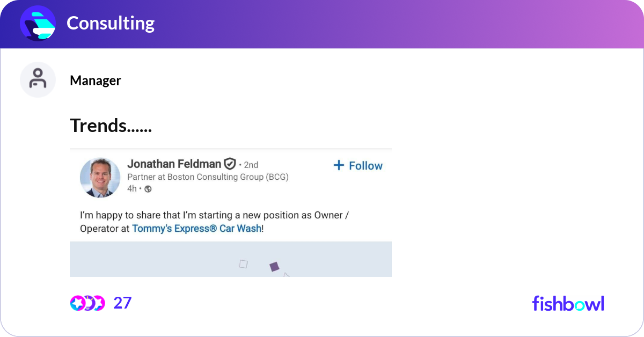This screenshot has width=644, height=337.
Task: Click the Follow button
Action: click(x=357, y=165)
